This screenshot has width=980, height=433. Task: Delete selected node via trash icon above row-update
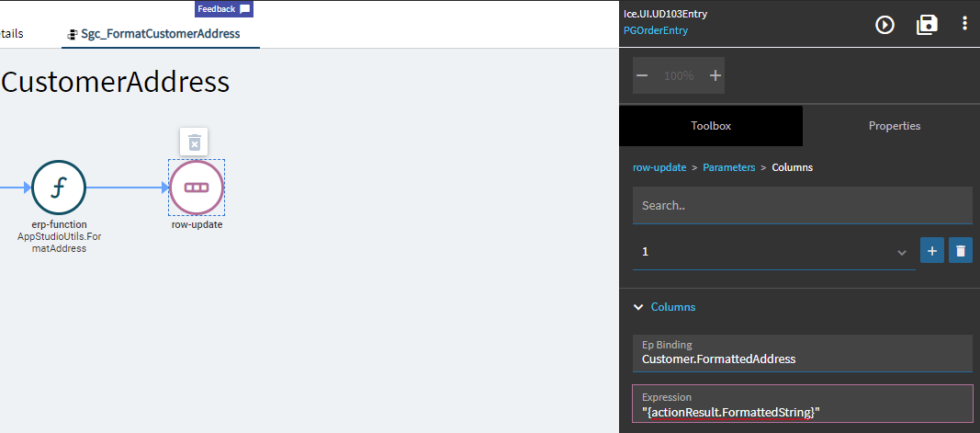click(195, 142)
